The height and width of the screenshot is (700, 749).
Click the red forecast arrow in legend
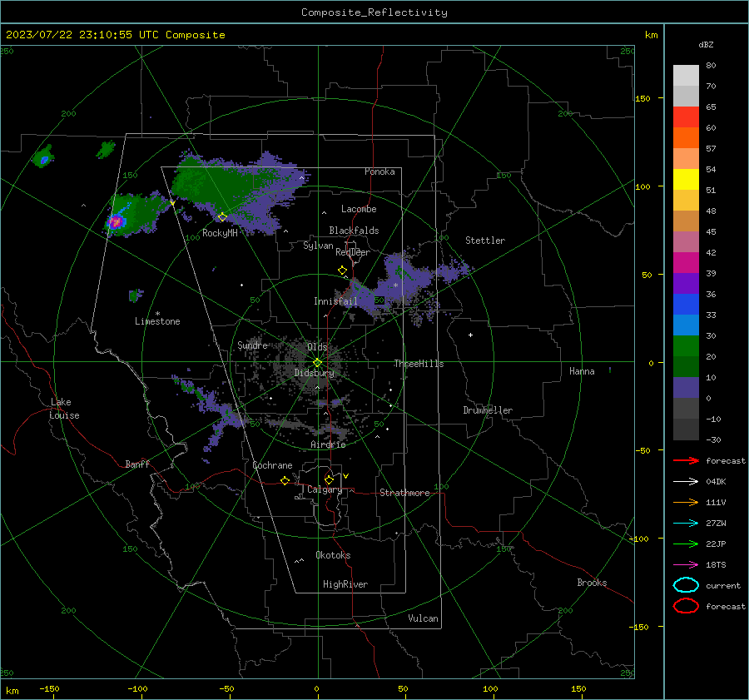(686, 460)
